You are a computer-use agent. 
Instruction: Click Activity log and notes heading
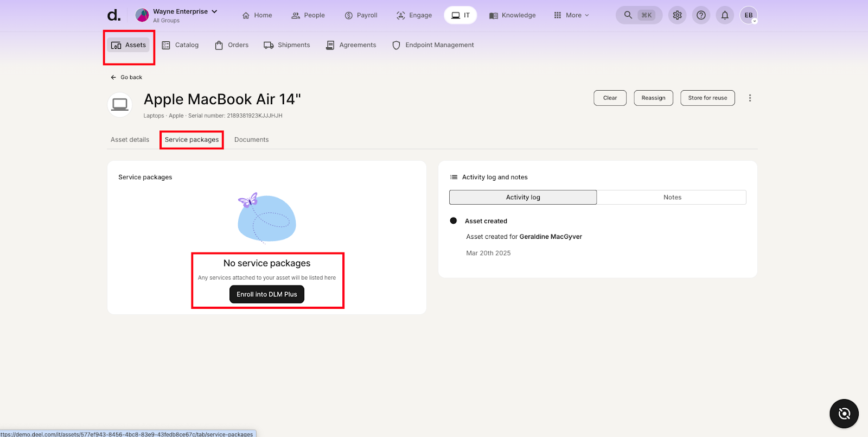(x=495, y=177)
